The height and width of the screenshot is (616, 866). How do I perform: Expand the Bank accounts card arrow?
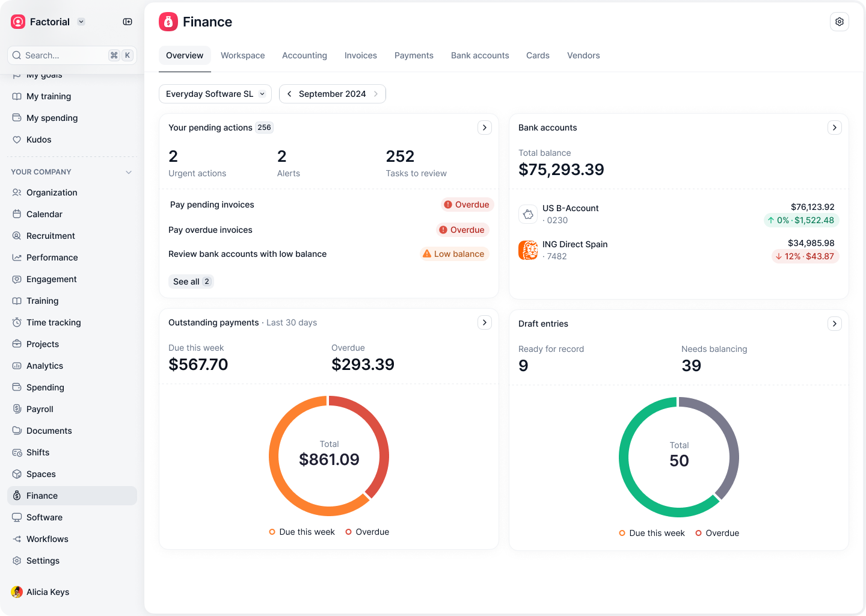[834, 128]
